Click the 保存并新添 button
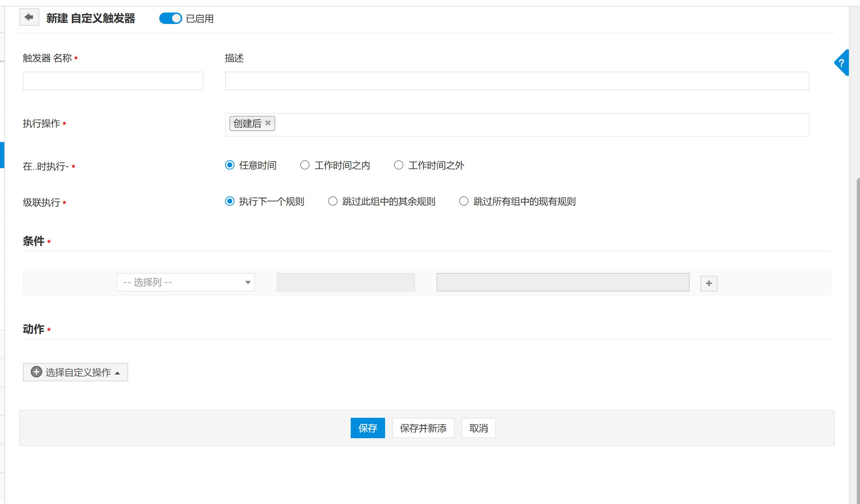 (x=423, y=428)
